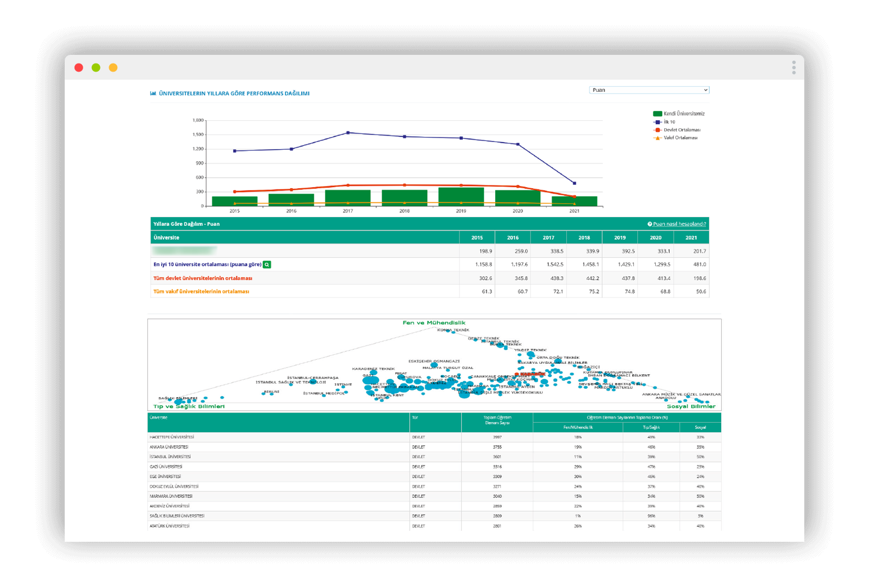Select the 'SAĞLIK BİLİMLERİ ÜNİVERSİTESİ' row
Image resolution: width=869 pixels, height=588 pixels.
(x=434, y=516)
